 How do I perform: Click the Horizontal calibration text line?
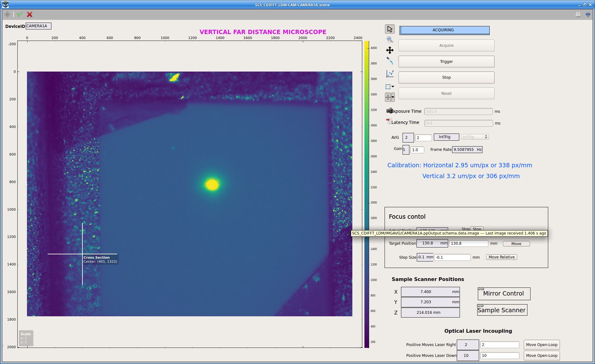click(x=460, y=165)
